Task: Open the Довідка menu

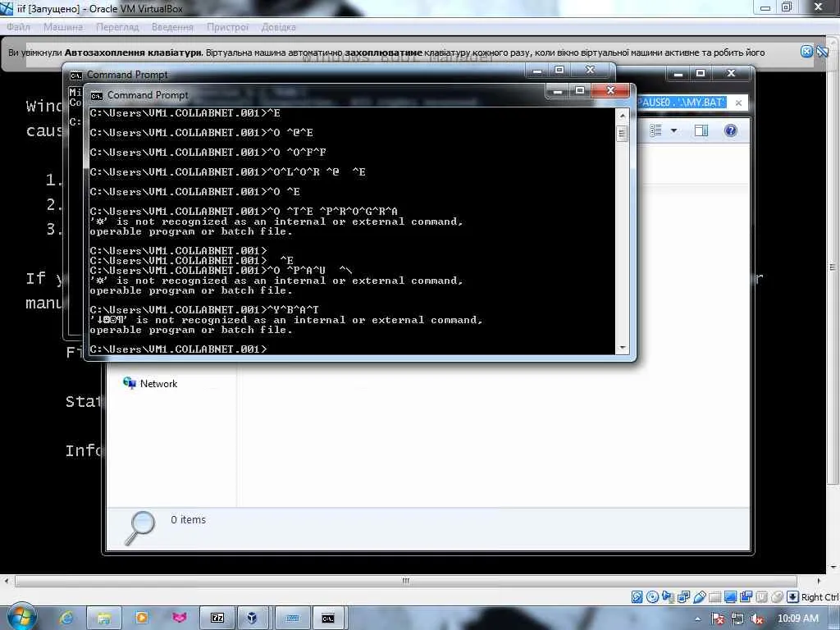Action: 279,27
